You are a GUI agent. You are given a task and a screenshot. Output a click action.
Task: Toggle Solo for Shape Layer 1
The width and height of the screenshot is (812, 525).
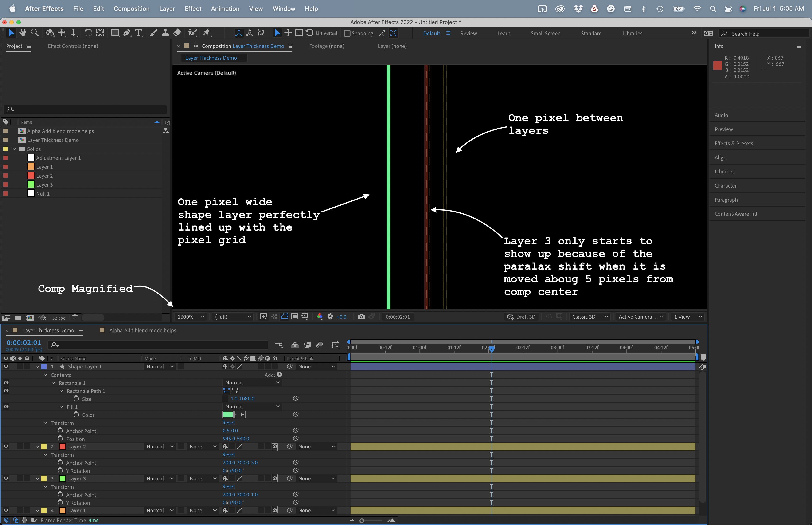point(18,366)
